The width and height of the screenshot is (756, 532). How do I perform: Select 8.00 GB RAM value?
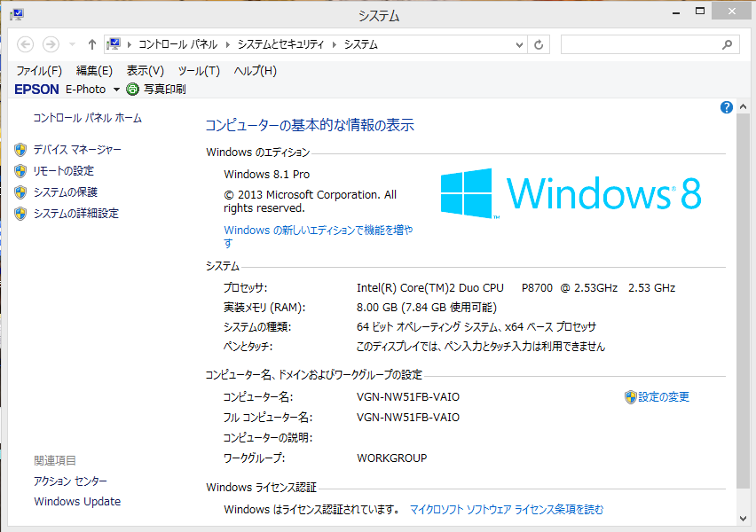click(426, 308)
